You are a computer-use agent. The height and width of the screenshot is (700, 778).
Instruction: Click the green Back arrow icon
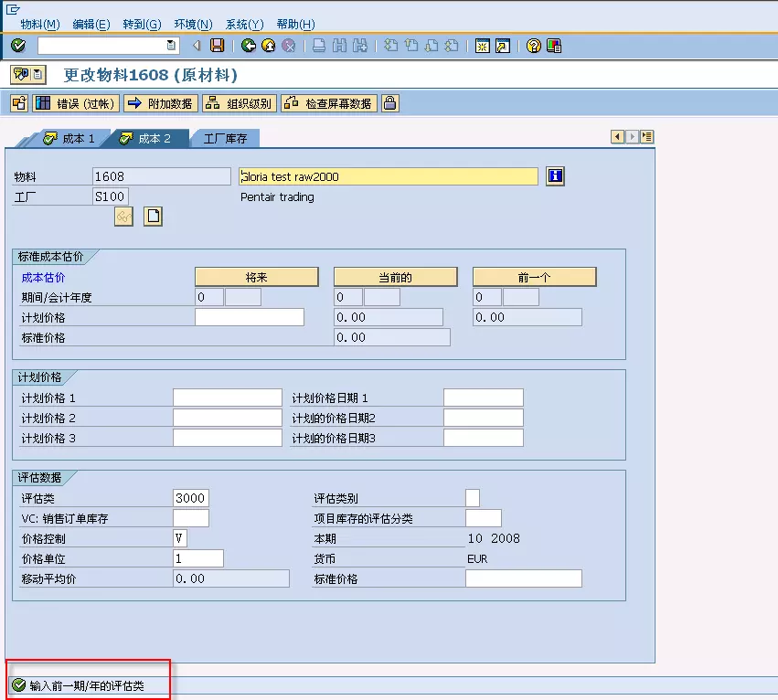(x=249, y=46)
